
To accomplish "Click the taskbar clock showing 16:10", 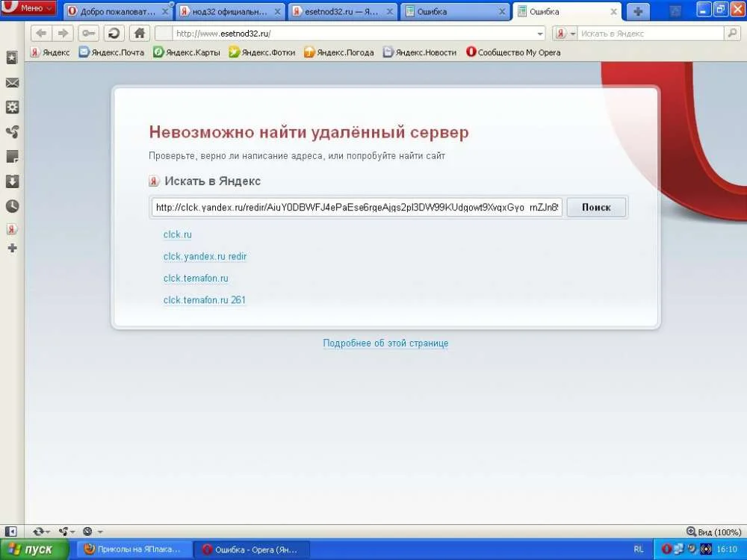I will coord(727,550).
